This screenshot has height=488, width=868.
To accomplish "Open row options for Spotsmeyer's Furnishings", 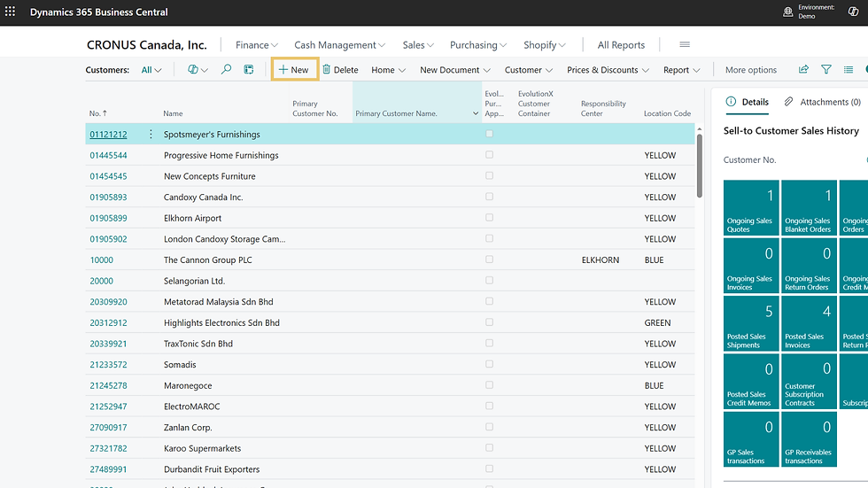I will click(x=151, y=134).
